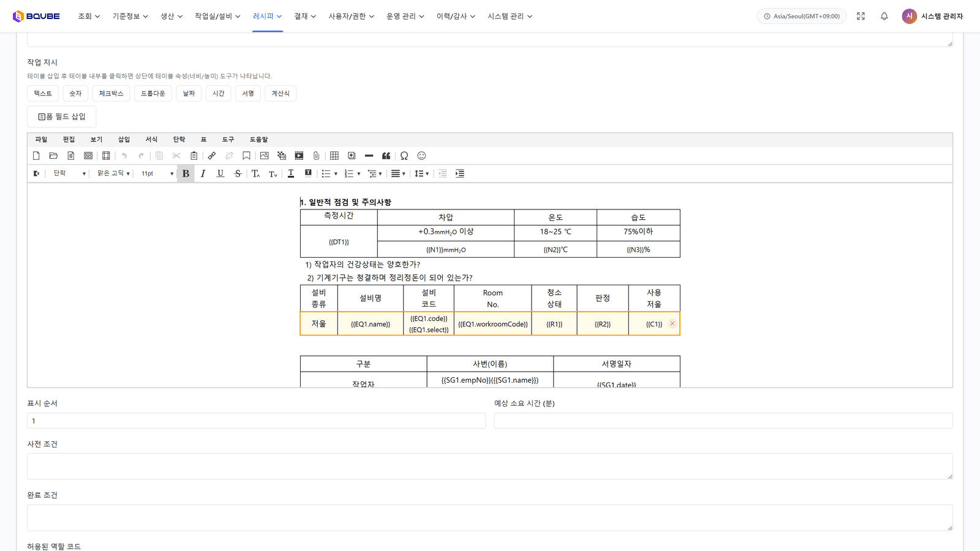Create a new document in editor toolbar
This screenshot has width=980, height=551.
pyautogui.click(x=36, y=156)
